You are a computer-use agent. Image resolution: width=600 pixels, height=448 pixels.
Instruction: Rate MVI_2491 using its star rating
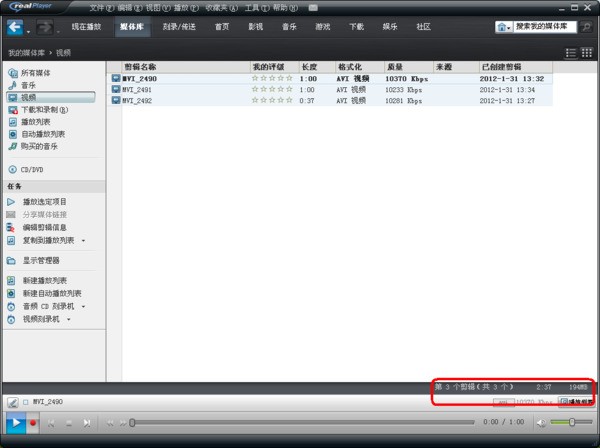click(x=272, y=89)
